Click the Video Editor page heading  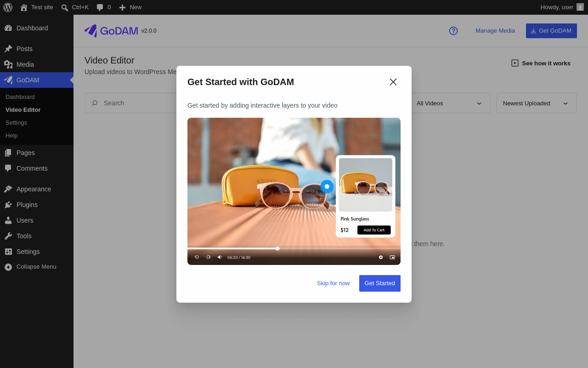(x=109, y=60)
